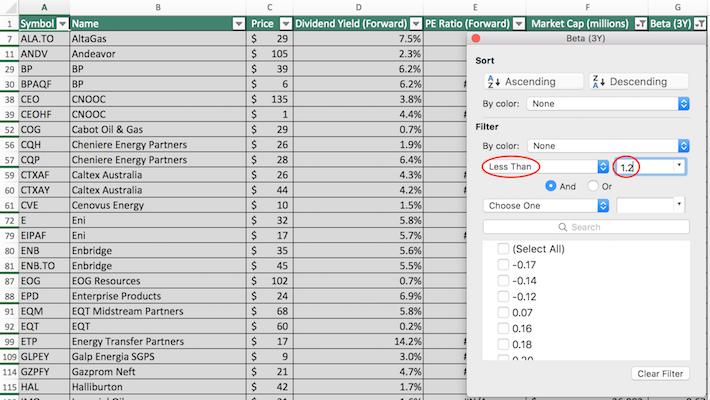This screenshot has height=400, width=710.
Task: Sort Beta column in descending order
Action: [x=638, y=82]
